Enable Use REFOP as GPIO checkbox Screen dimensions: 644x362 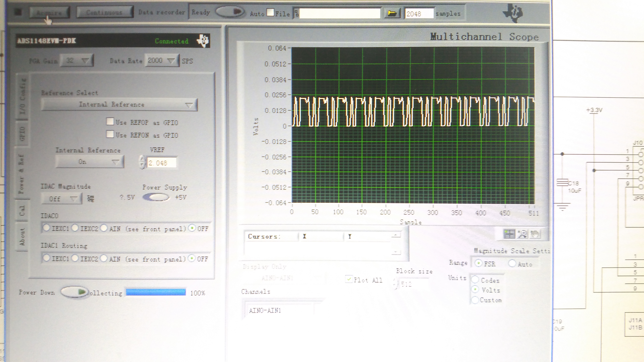coord(110,121)
